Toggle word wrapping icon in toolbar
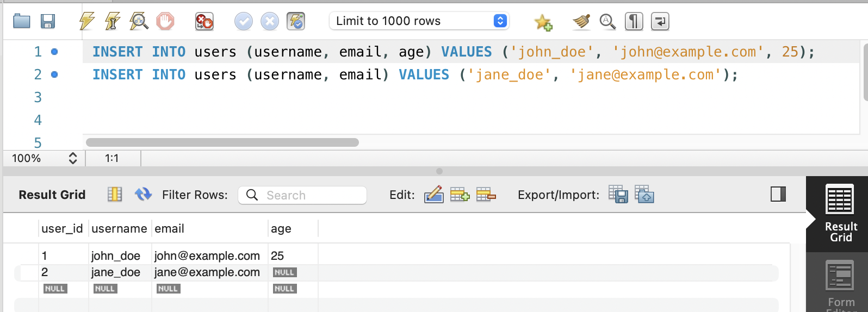868x312 pixels. click(x=660, y=21)
